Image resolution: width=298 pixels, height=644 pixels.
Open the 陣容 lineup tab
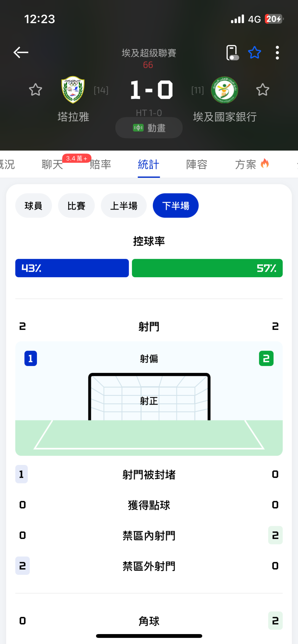[x=197, y=165]
